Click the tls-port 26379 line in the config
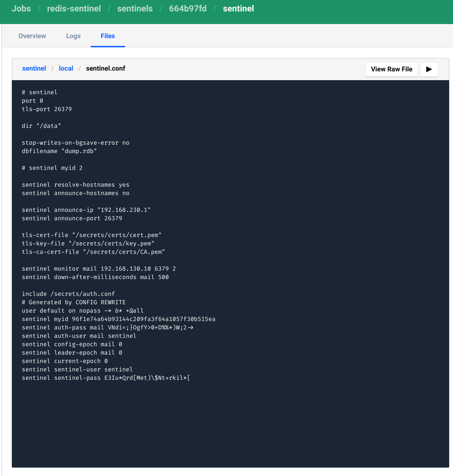The image size is (453, 476). pos(47,109)
